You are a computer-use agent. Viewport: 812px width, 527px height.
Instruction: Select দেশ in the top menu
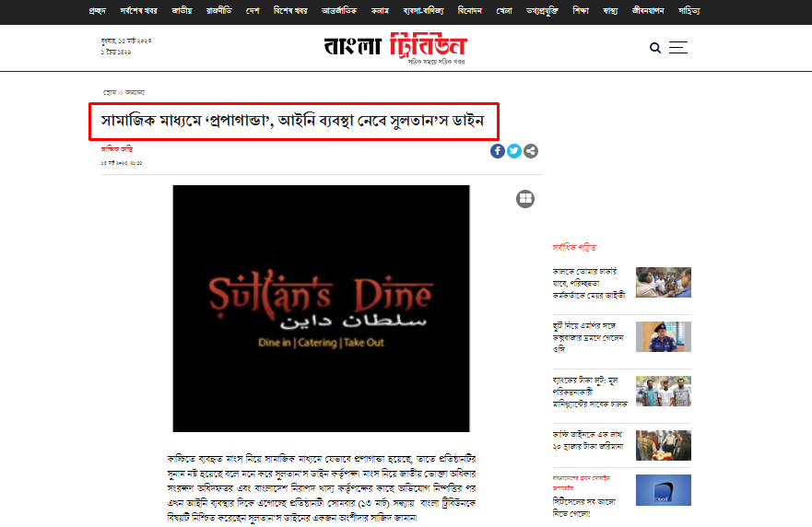(x=253, y=11)
